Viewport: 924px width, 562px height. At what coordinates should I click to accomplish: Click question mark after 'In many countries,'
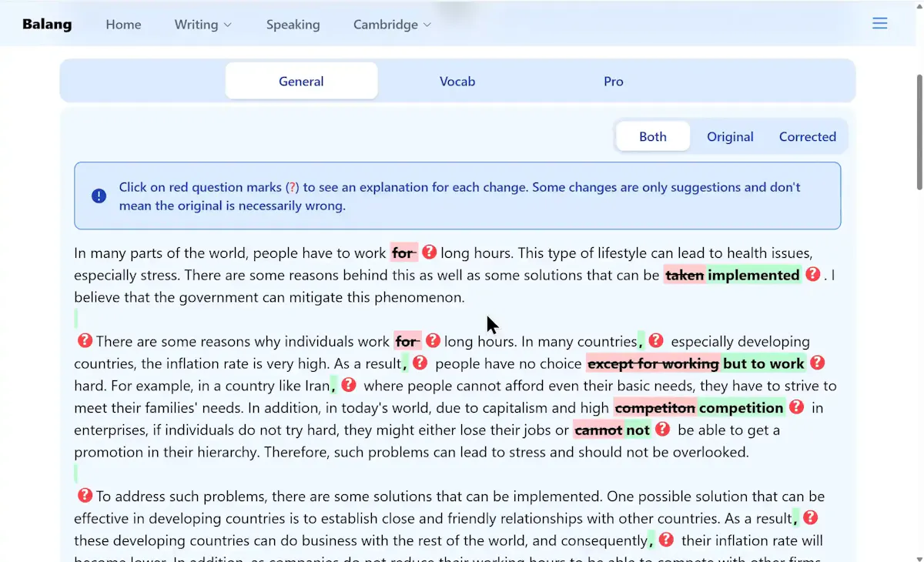656,341
